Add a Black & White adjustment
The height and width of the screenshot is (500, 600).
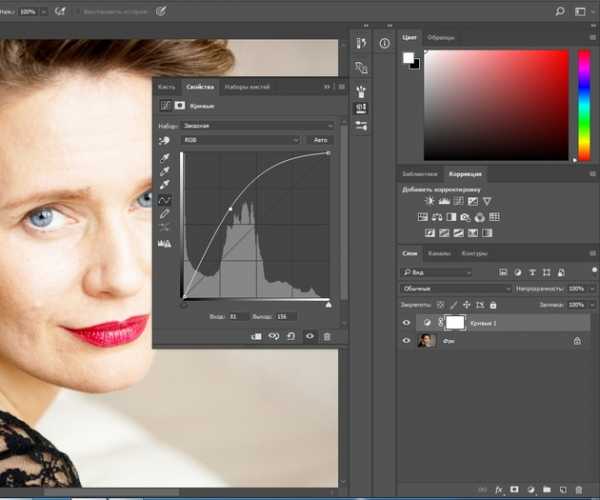tap(452, 217)
